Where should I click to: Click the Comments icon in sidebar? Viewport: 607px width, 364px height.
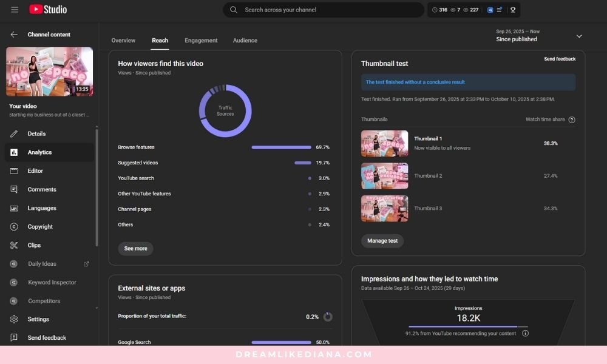click(14, 189)
